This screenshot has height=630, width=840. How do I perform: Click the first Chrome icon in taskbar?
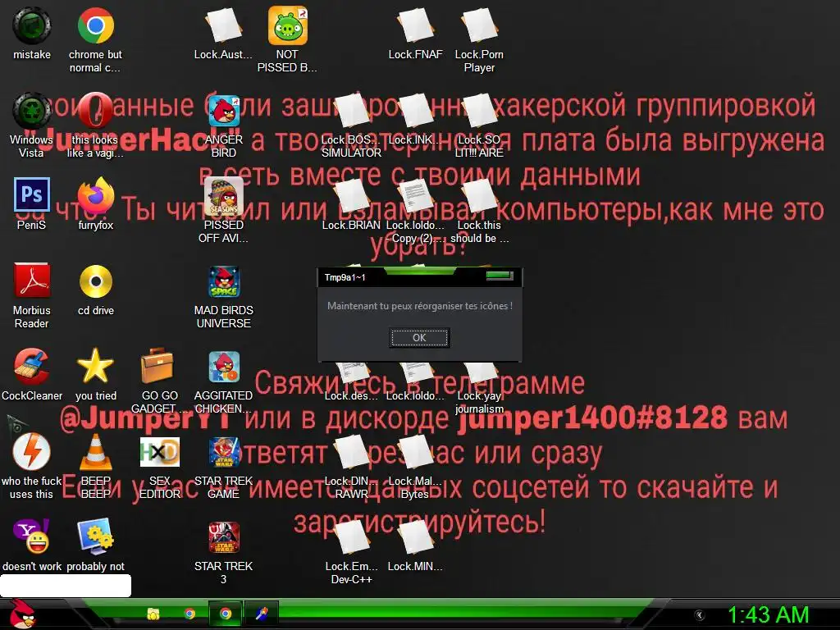[x=189, y=614]
